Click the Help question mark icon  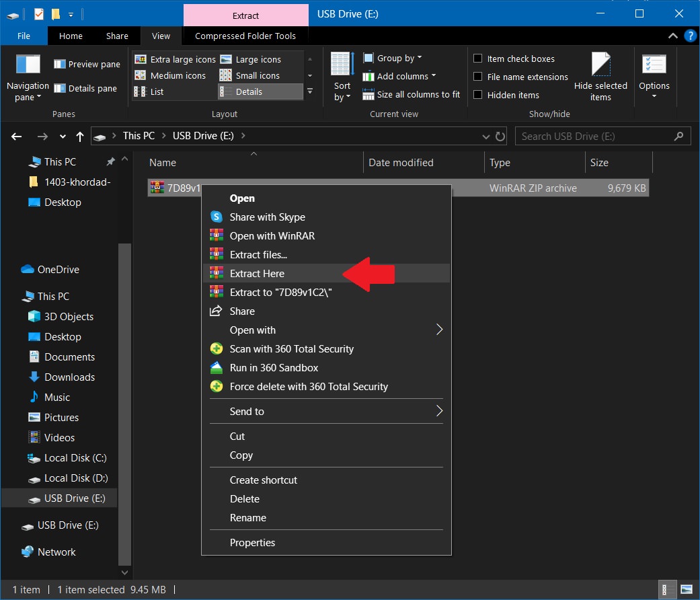[x=690, y=36]
